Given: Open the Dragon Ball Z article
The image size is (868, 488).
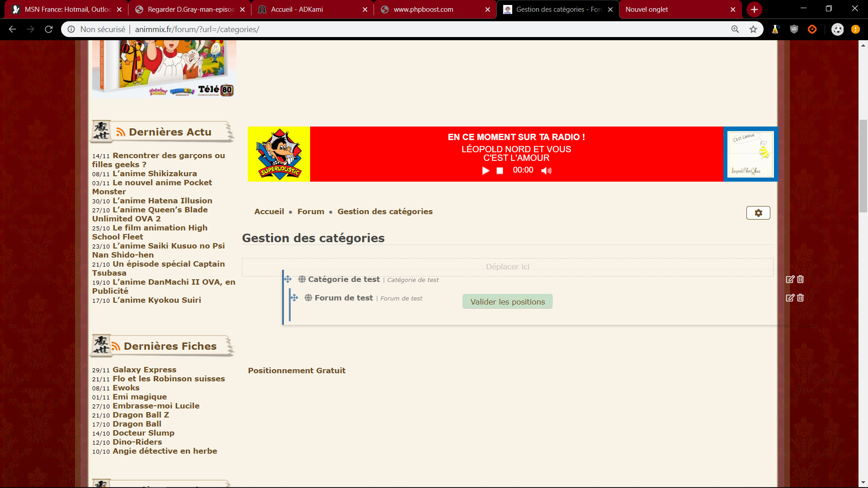Looking at the screenshot, I should pyautogui.click(x=141, y=415).
